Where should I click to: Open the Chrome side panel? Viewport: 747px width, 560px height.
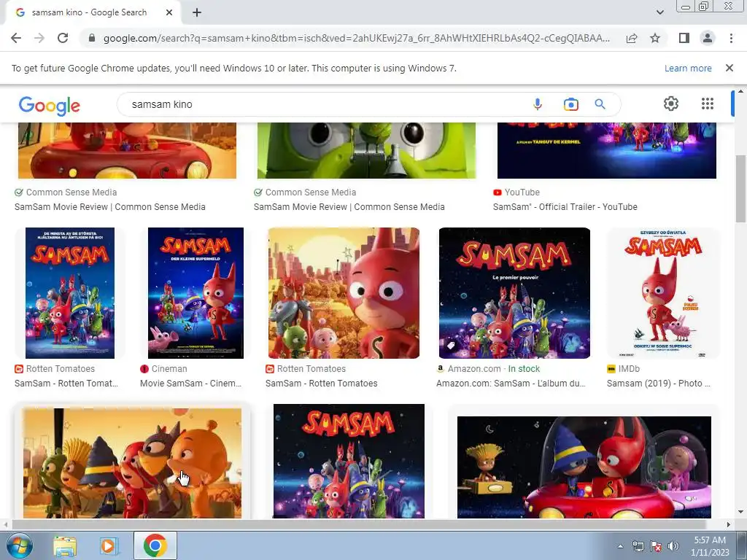click(684, 38)
